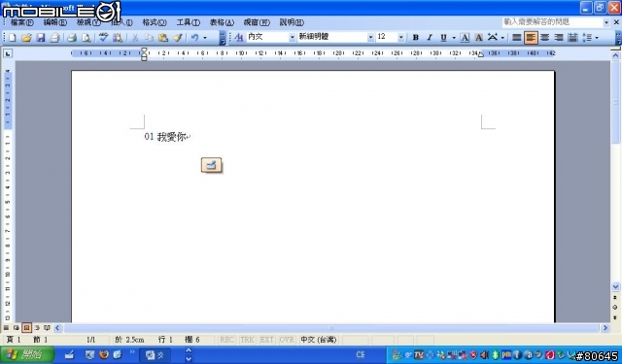
Task: Click in the help question input box
Action: (552, 22)
